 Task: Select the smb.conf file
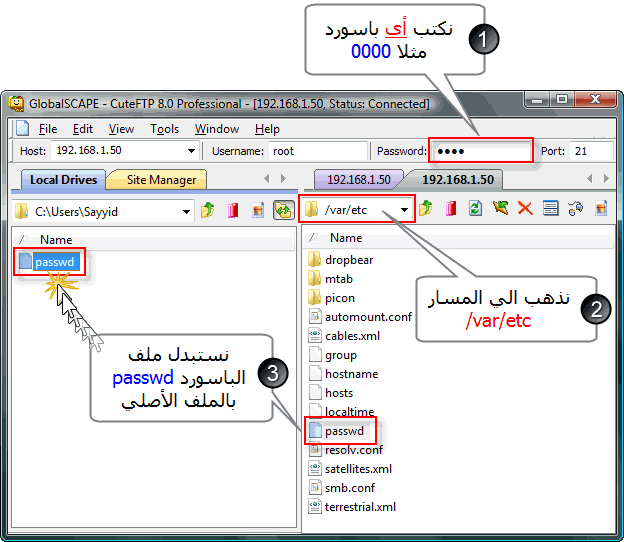342,488
